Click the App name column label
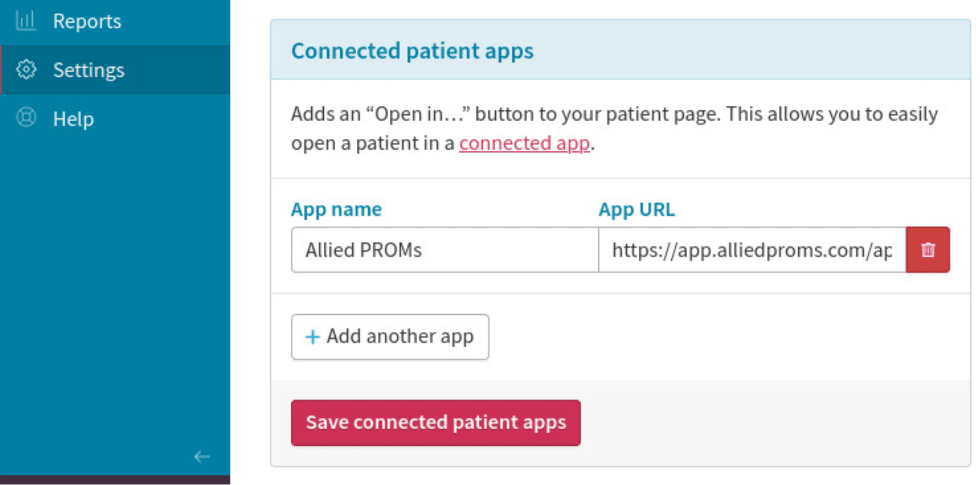Image resolution: width=980 pixels, height=485 pixels. click(x=336, y=209)
